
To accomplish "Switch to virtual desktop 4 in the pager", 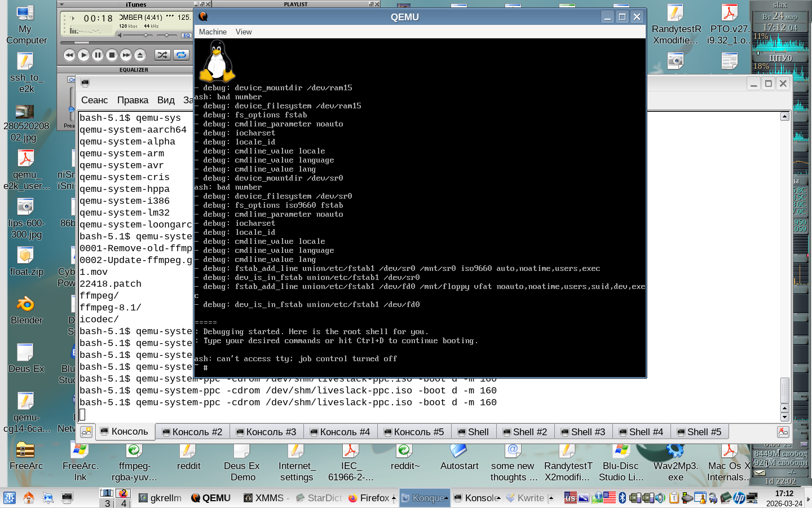I will (123, 503).
